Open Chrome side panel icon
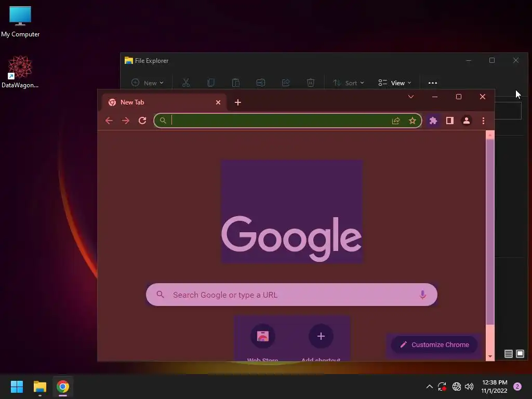 pos(450,121)
